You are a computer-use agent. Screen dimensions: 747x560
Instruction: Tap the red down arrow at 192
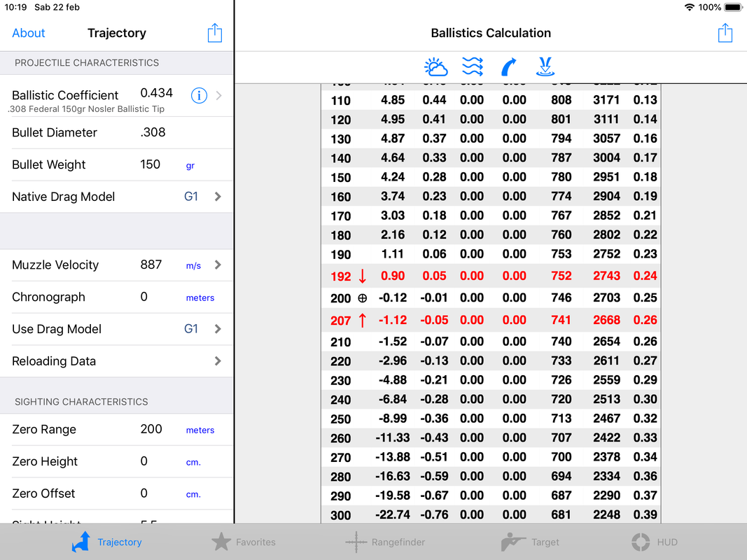(x=363, y=276)
